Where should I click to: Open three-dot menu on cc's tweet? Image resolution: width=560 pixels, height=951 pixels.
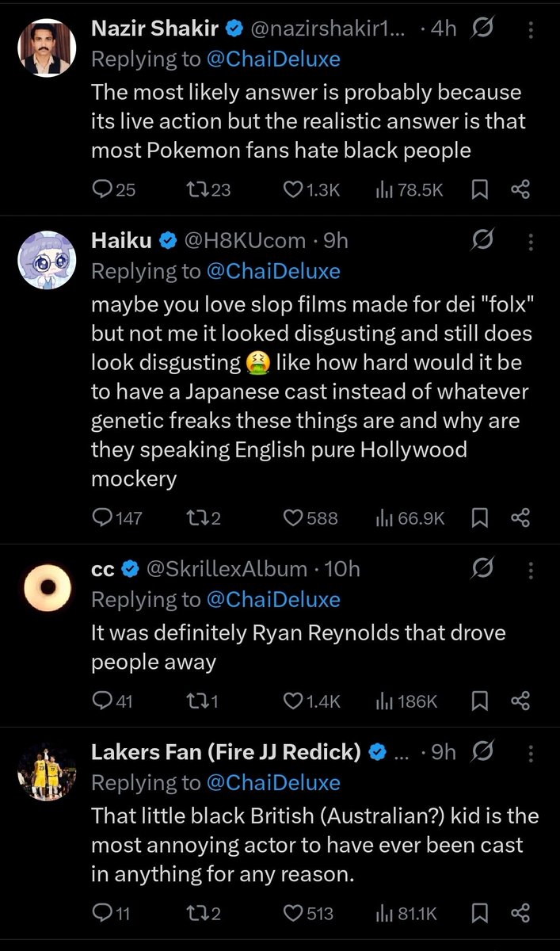click(x=531, y=569)
